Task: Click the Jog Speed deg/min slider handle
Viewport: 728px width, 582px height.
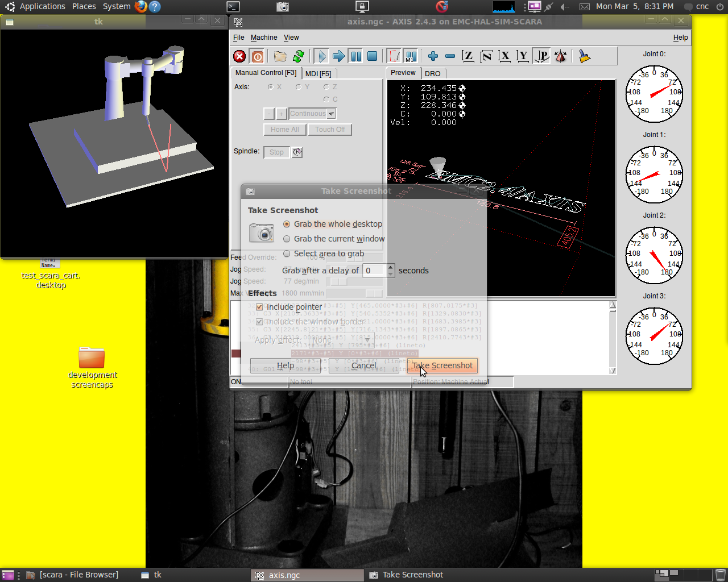Action: [339, 281]
